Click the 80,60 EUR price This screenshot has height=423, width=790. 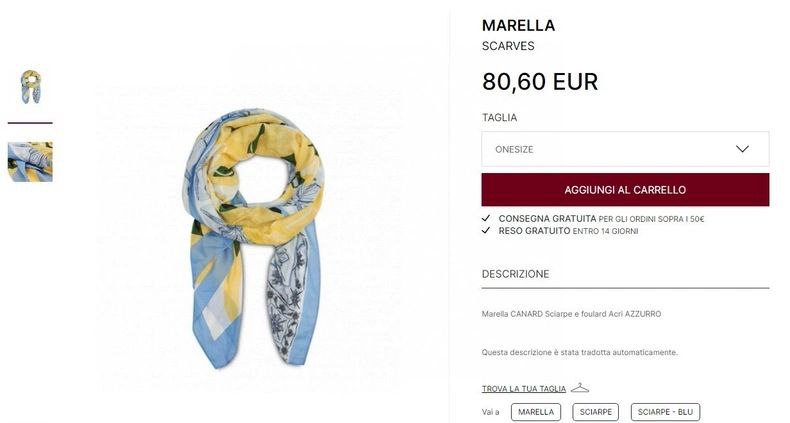coord(540,82)
